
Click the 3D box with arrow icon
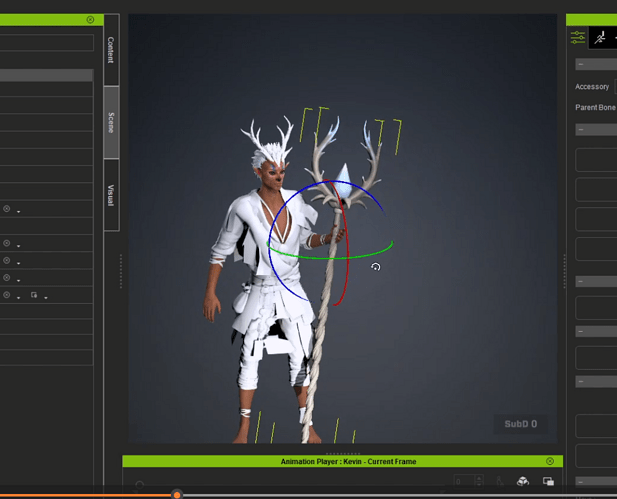523,481
